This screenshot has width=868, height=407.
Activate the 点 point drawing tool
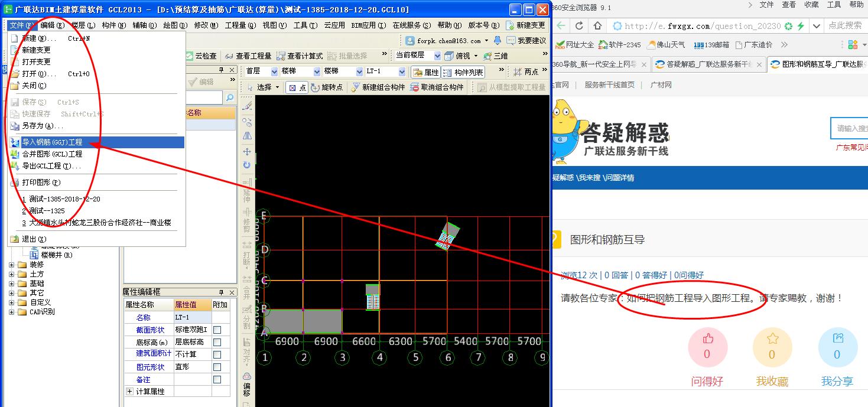(x=297, y=87)
